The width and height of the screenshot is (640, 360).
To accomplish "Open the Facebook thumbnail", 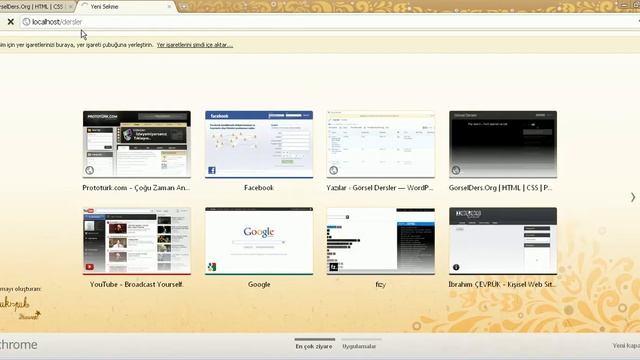I will [x=259, y=144].
